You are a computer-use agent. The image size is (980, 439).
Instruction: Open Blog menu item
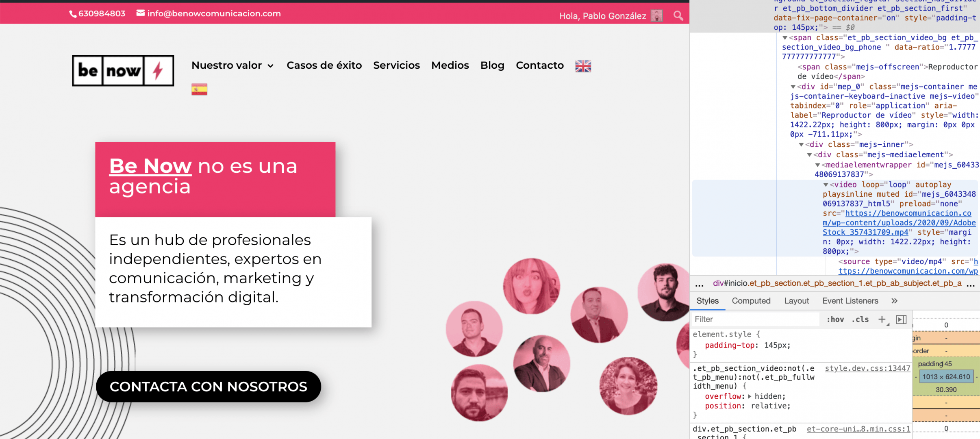[x=492, y=65]
